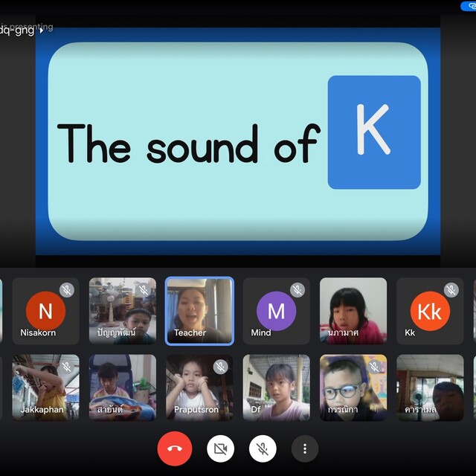Click muted mic icon on Jakkaphan tile

click(67, 367)
